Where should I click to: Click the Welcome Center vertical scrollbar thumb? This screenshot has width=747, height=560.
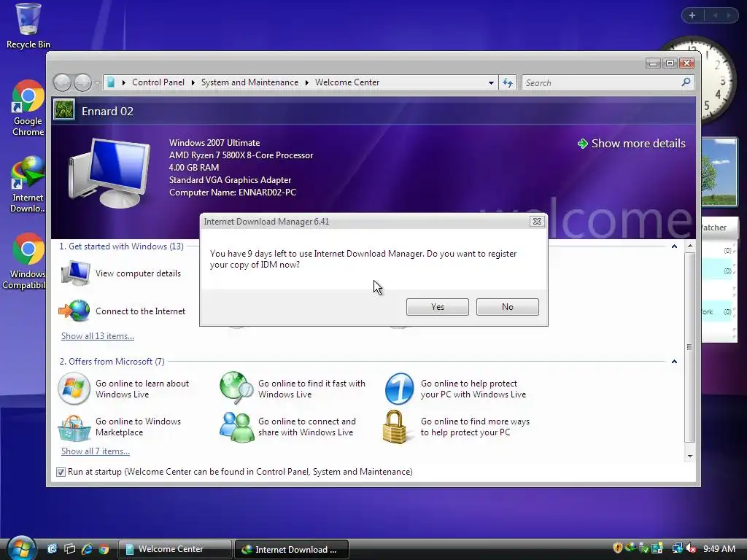[x=690, y=348]
